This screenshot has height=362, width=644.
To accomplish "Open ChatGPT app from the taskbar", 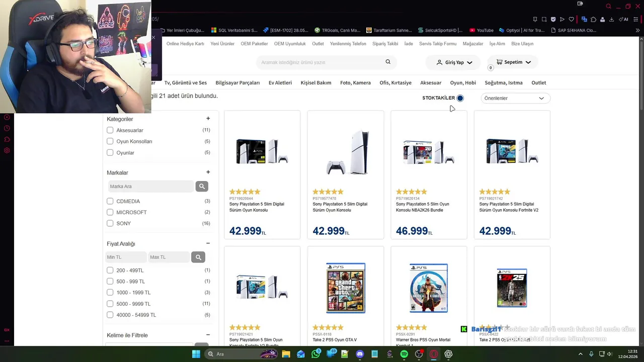I will coord(448,354).
